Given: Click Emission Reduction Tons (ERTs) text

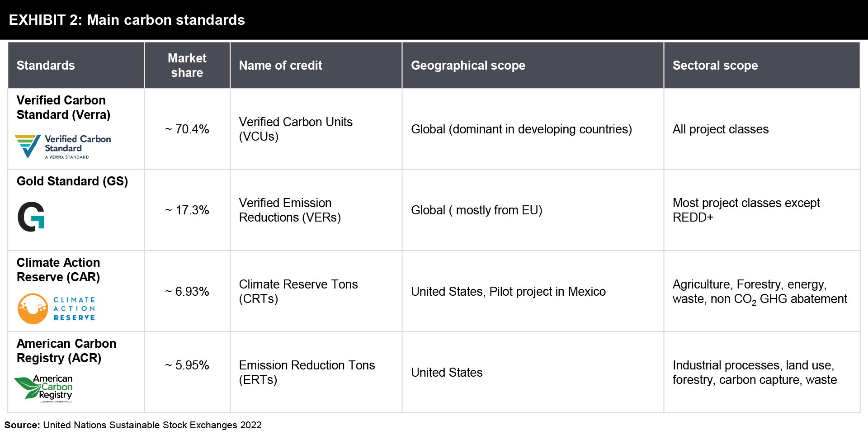Looking at the screenshot, I should click(307, 373).
